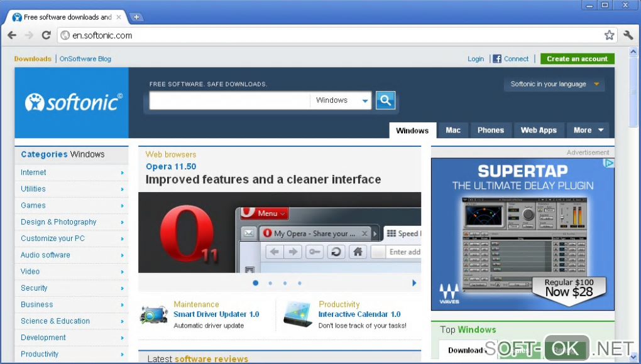Click the Login link
This screenshot has height=364, width=641.
[476, 59]
